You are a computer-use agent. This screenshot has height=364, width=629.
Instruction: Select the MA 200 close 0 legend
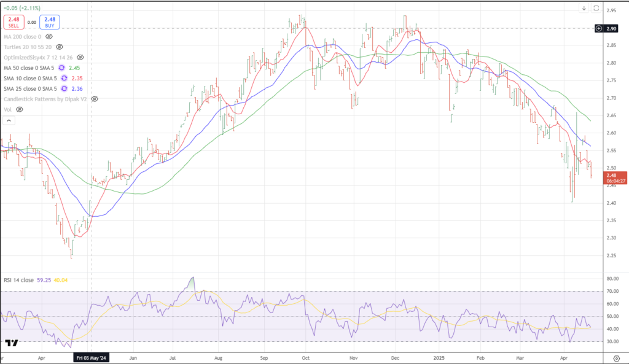(x=23, y=36)
